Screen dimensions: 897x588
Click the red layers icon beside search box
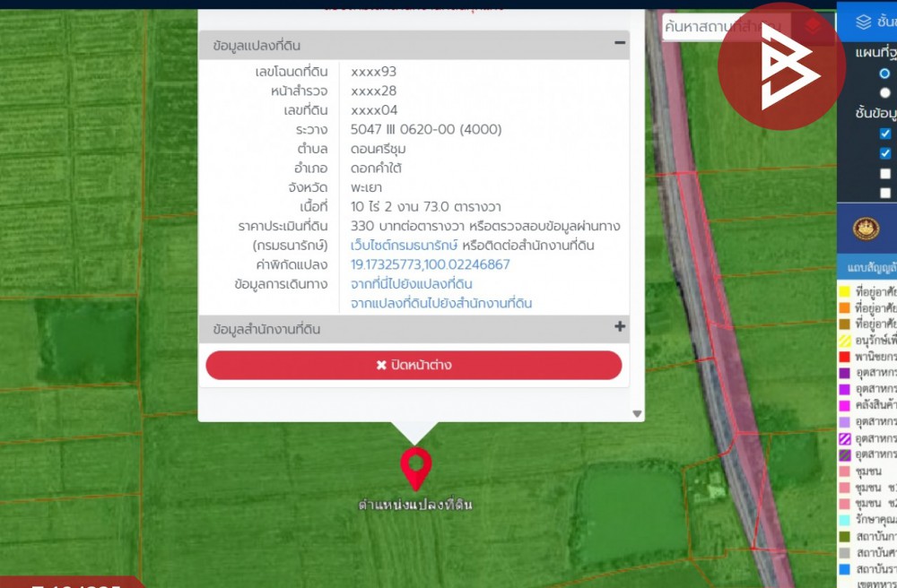point(813,26)
